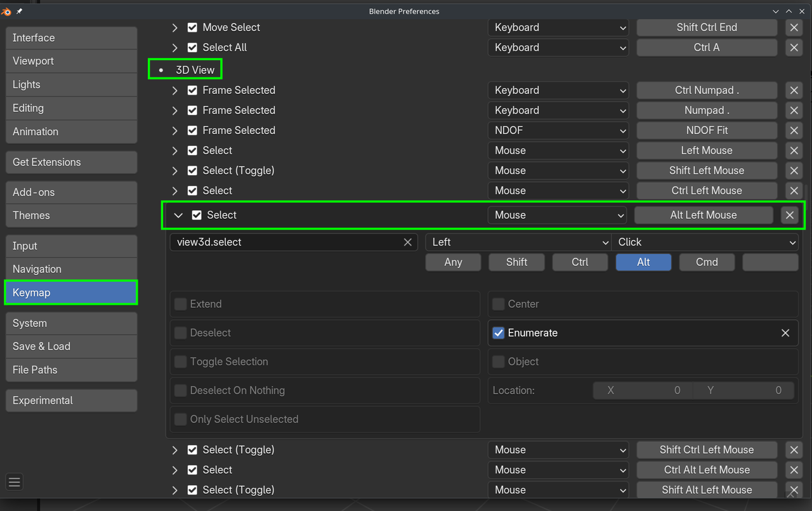Toggle the Any modifier button
812x511 pixels.
click(453, 262)
